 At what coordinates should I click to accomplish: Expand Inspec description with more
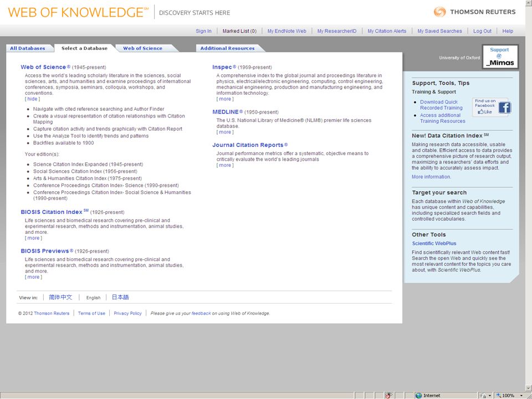pyautogui.click(x=225, y=99)
